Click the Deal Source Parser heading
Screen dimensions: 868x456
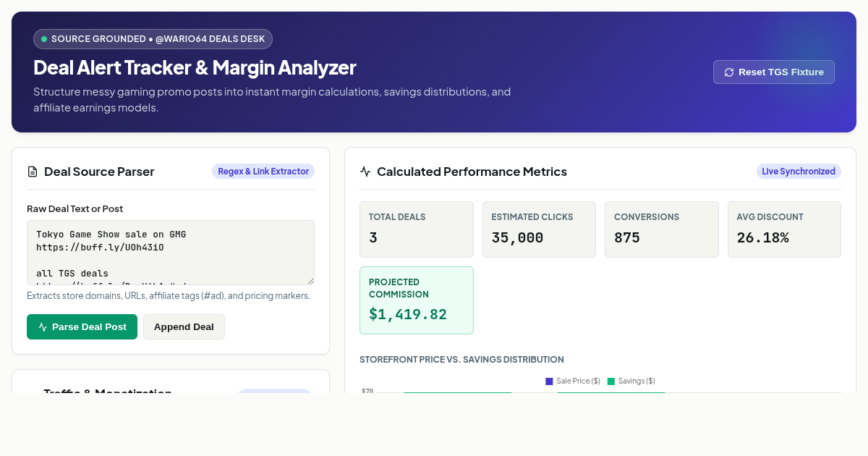click(99, 172)
